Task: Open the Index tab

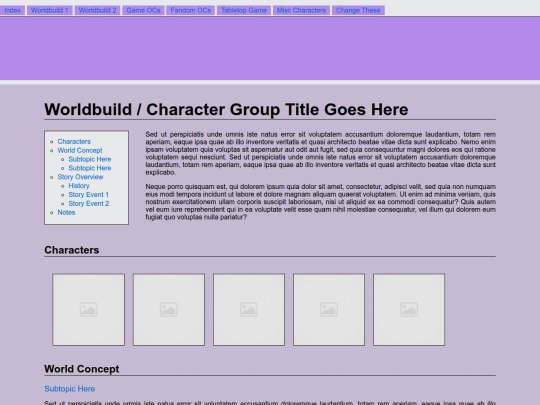Action: 12,10
